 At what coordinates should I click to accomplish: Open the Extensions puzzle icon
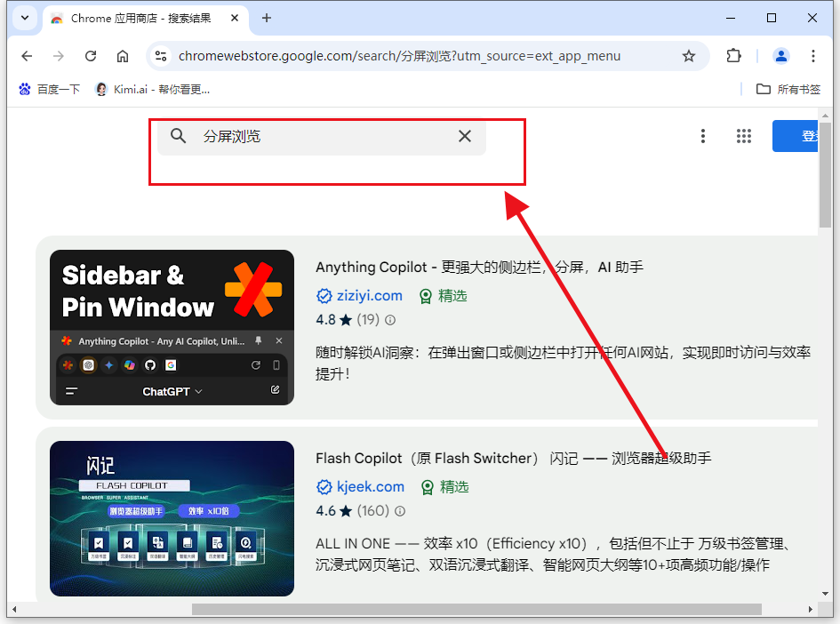[733, 56]
